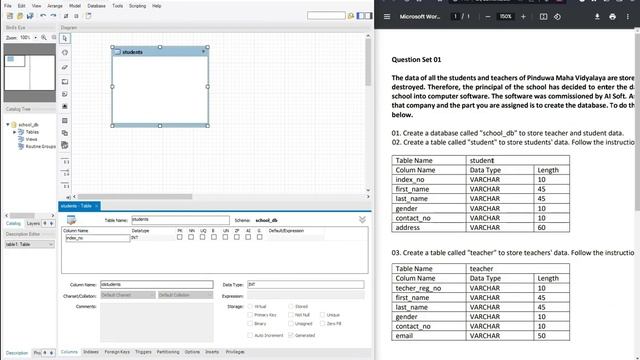Open the File menu
Screen dimensions: 640x360
[8, 6]
